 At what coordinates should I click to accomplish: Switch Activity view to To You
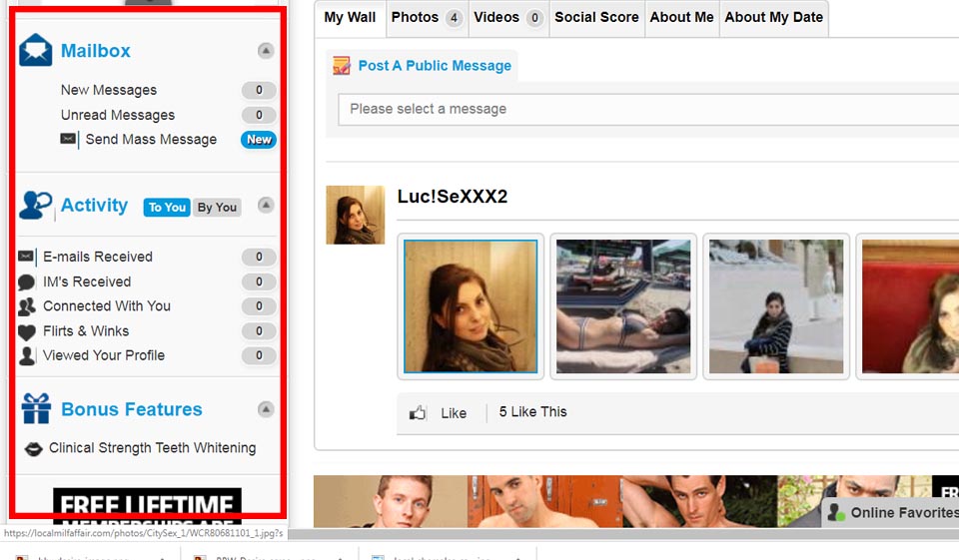pyautogui.click(x=167, y=208)
